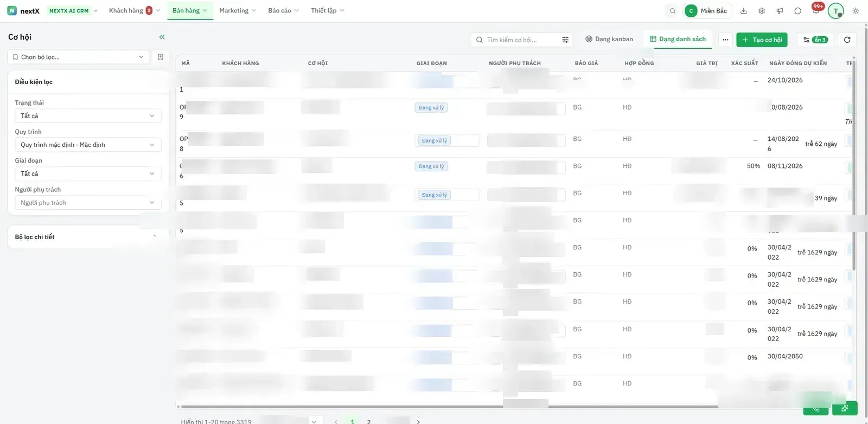Open the Báo cáo menu
The height and width of the screenshot is (424, 868).
[283, 10]
